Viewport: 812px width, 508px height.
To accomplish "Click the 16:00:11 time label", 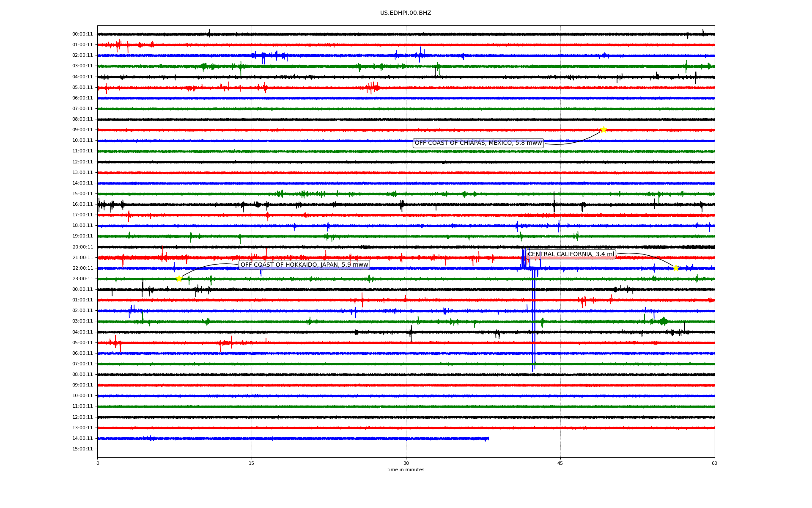I will pyautogui.click(x=82, y=204).
